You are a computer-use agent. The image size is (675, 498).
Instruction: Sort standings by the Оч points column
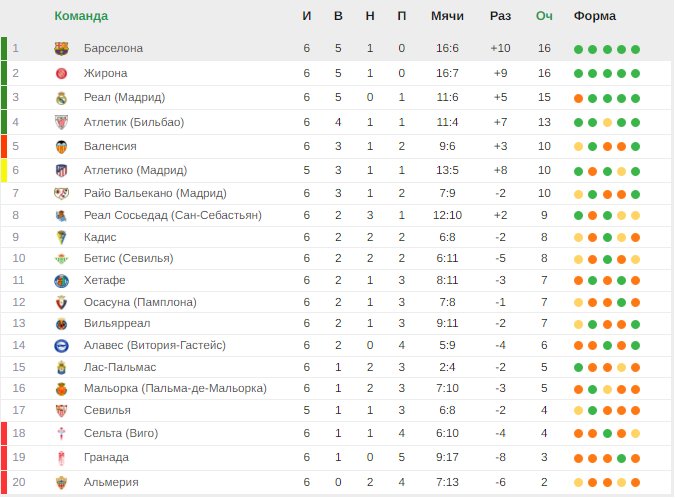click(544, 16)
